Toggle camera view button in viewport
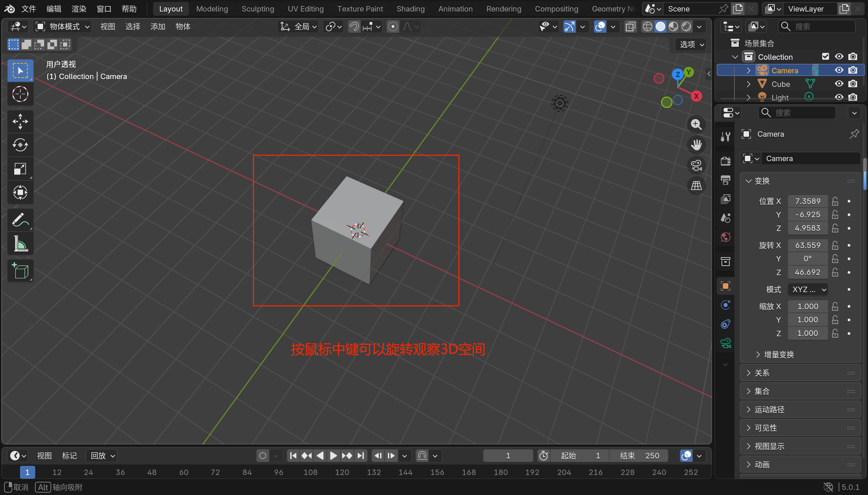 click(696, 166)
